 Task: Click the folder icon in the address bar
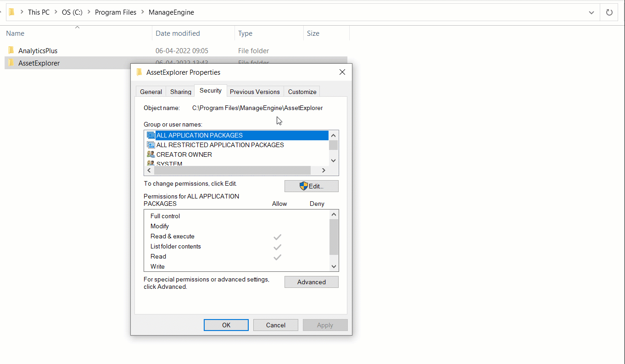(12, 12)
